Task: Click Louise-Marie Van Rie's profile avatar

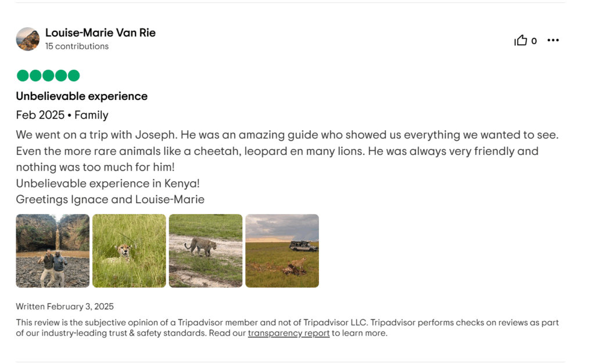Action: tap(28, 39)
